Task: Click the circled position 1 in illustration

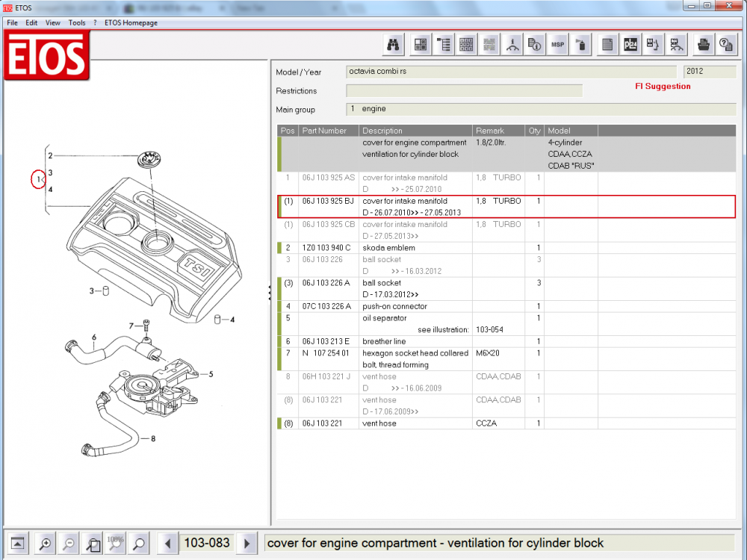Action: click(x=38, y=179)
